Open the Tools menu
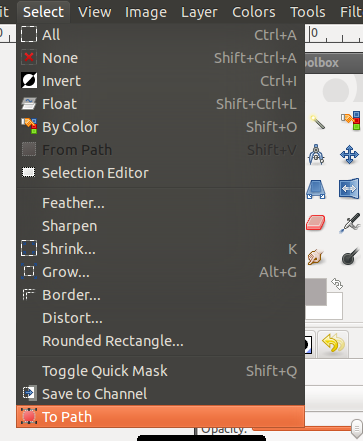The height and width of the screenshot is (441, 363). click(308, 12)
